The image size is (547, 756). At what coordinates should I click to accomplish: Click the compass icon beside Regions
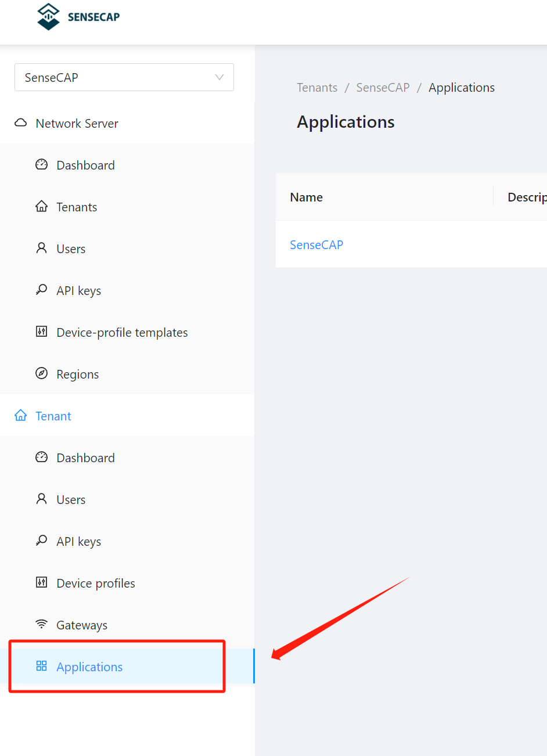click(x=41, y=373)
